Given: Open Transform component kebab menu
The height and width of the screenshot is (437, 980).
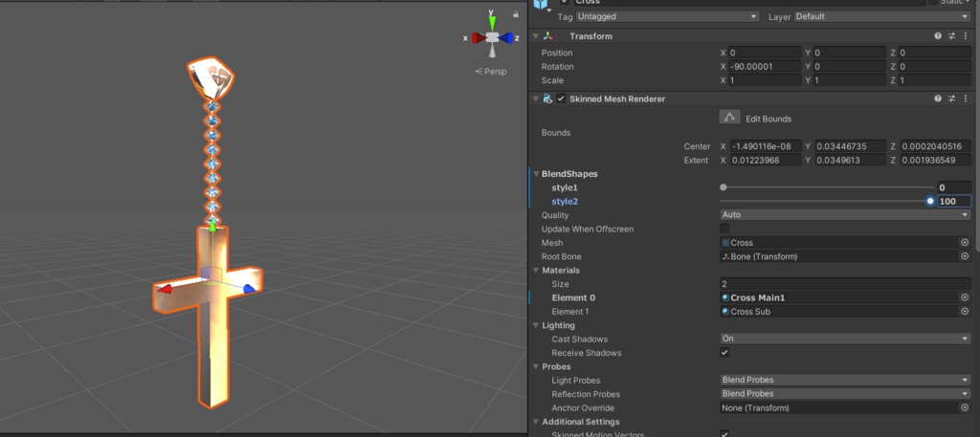Looking at the screenshot, I should [965, 36].
